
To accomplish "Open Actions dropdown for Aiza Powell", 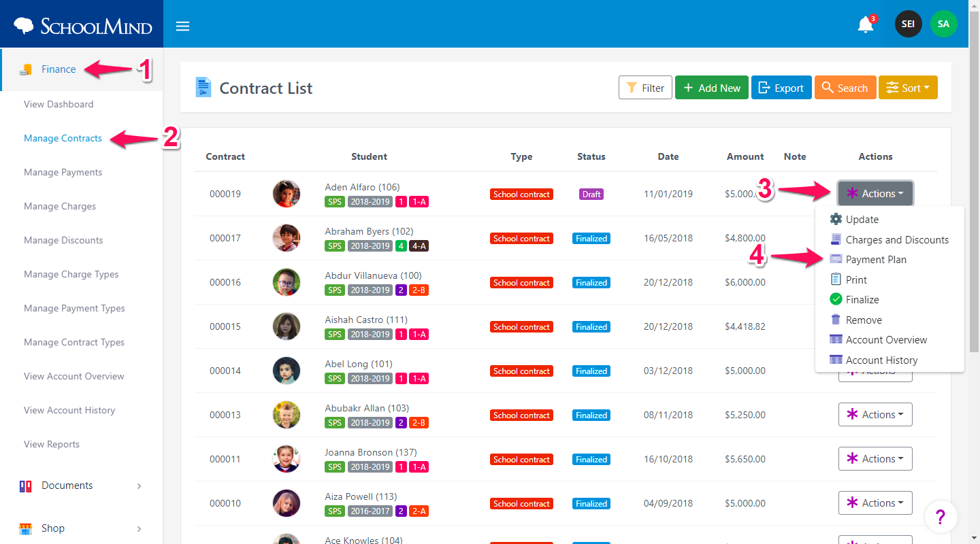I will coord(875,503).
